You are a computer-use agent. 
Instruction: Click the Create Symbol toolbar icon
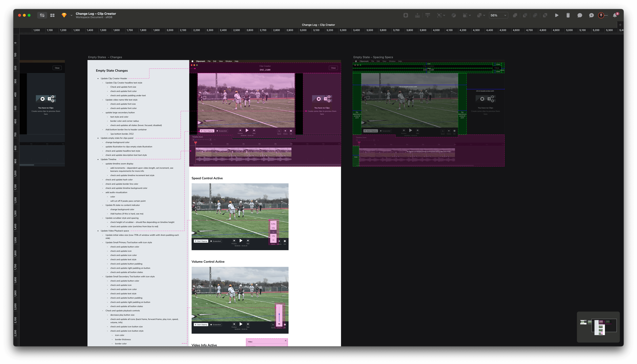click(x=406, y=15)
